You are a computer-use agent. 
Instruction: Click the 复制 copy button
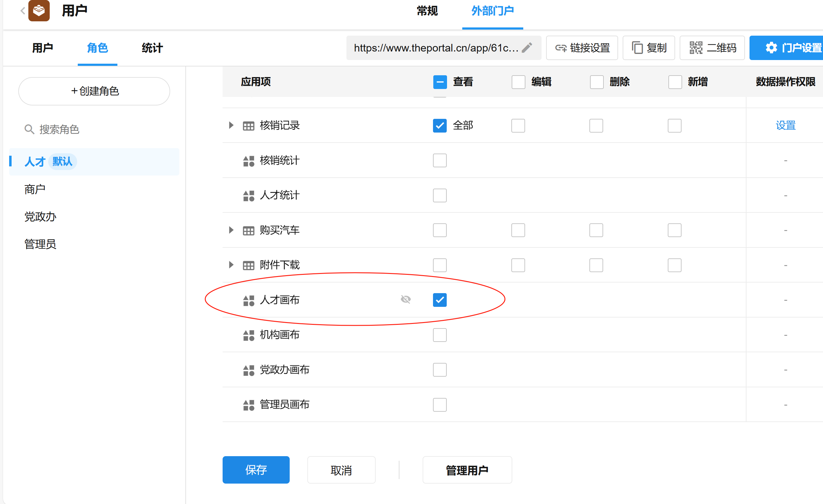coord(649,48)
